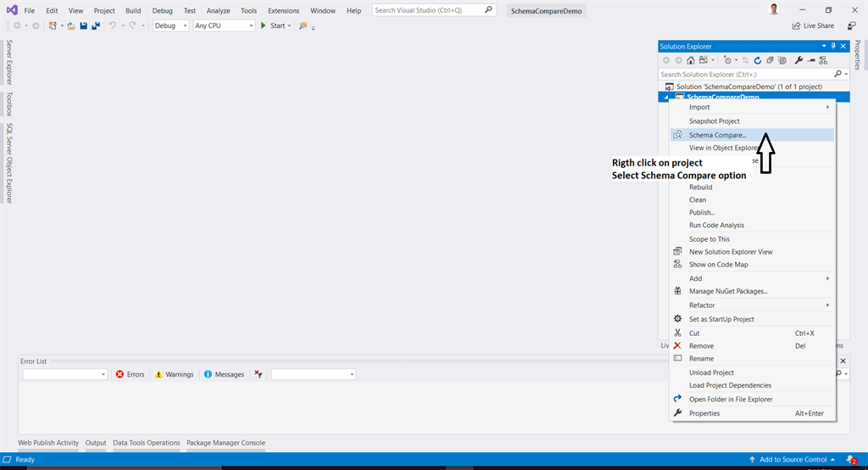868x470 pixels.
Task: Open the Extensions menu
Action: 283,10
